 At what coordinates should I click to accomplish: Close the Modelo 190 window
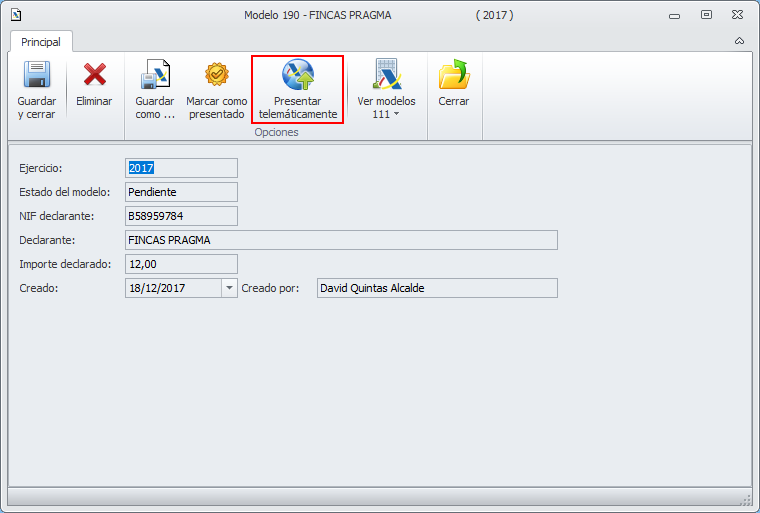click(x=737, y=15)
